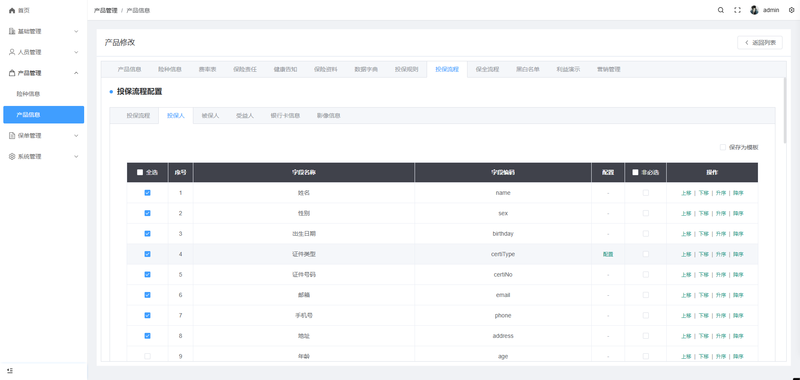Switch to the 保险责任 tab

(x=245, y=69)
